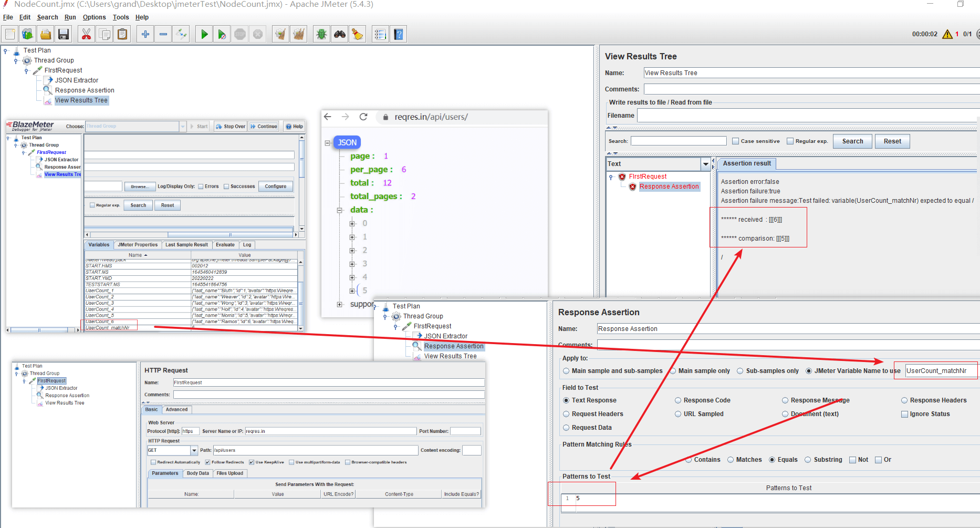Screen dimensions: 980x528
Task: Click the Search binoculars icon
Action: click(340, 35)
